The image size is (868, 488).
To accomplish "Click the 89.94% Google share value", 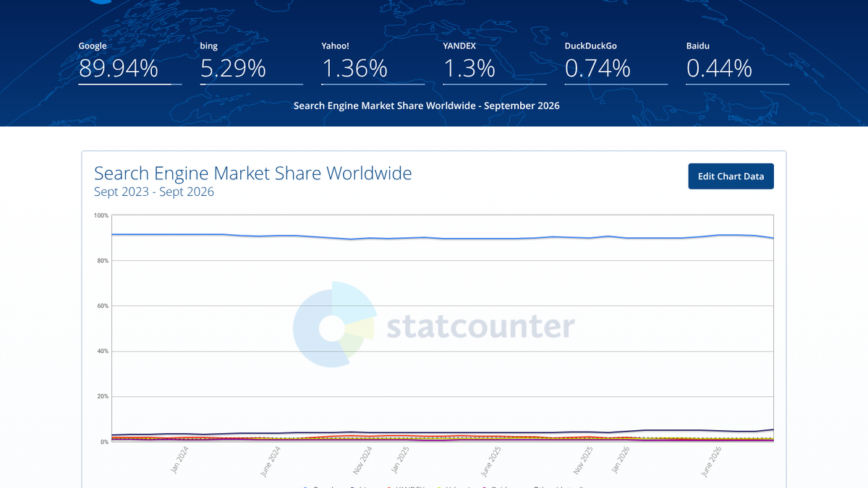I will coord(119,69).
